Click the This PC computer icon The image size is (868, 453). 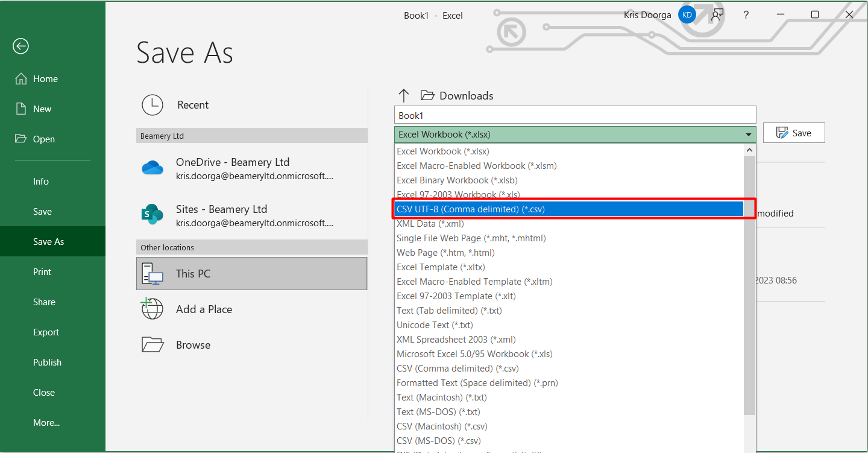153,274
